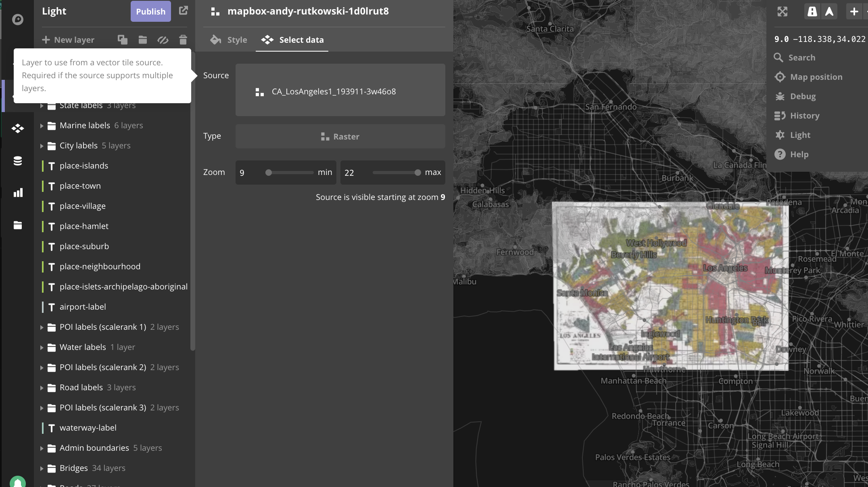
Task: Click the New layer button
Action: click(68, 40)
